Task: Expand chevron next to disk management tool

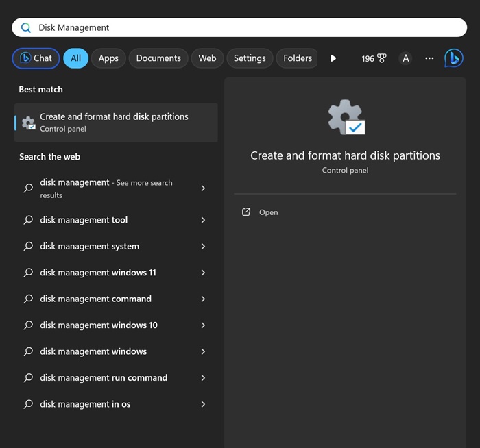Action: coord(203,220)
